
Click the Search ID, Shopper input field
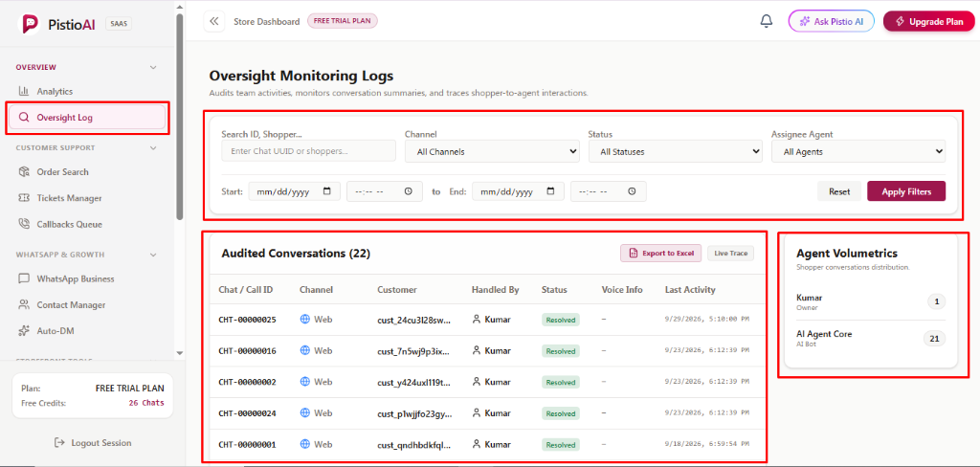pos(309,151)
